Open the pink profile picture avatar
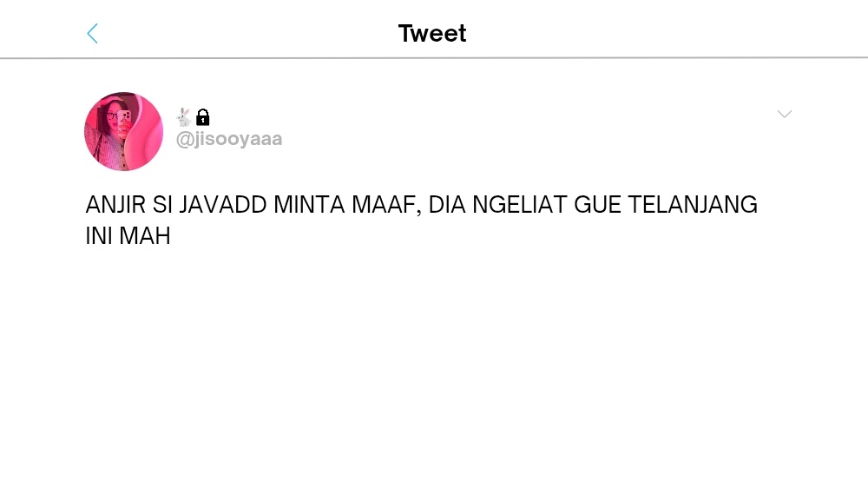This screenshot has height=488, width=868. (123, 131)
